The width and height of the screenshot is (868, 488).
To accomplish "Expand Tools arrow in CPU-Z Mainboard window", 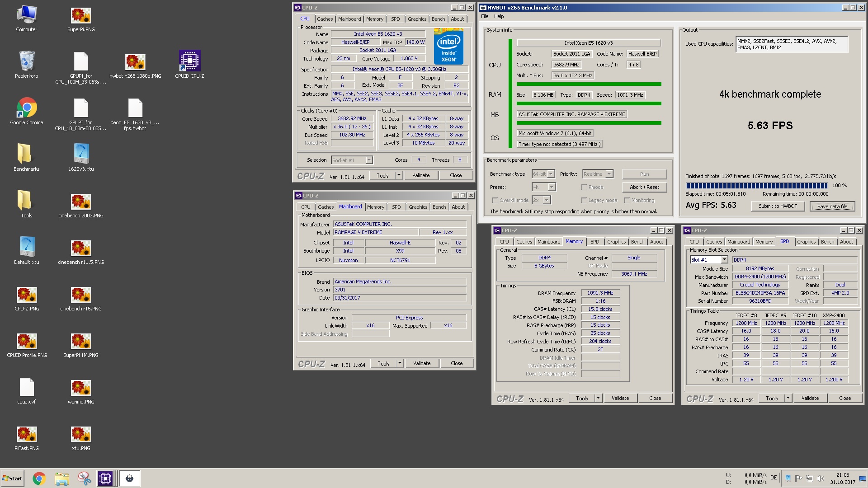I will [400, 363].
